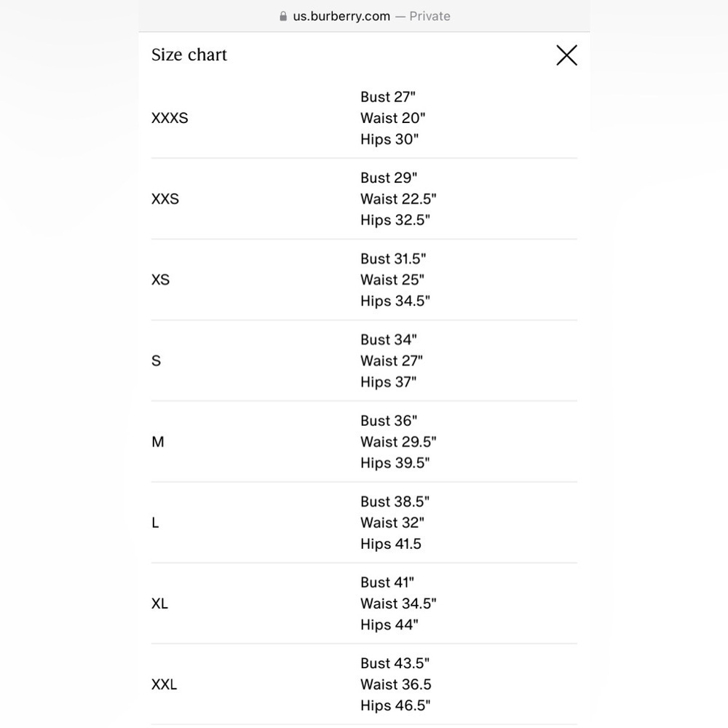Click Hips 41.5 measurement for L
The width and height of the screenshot is (728, 728).
tap(391, 544)
